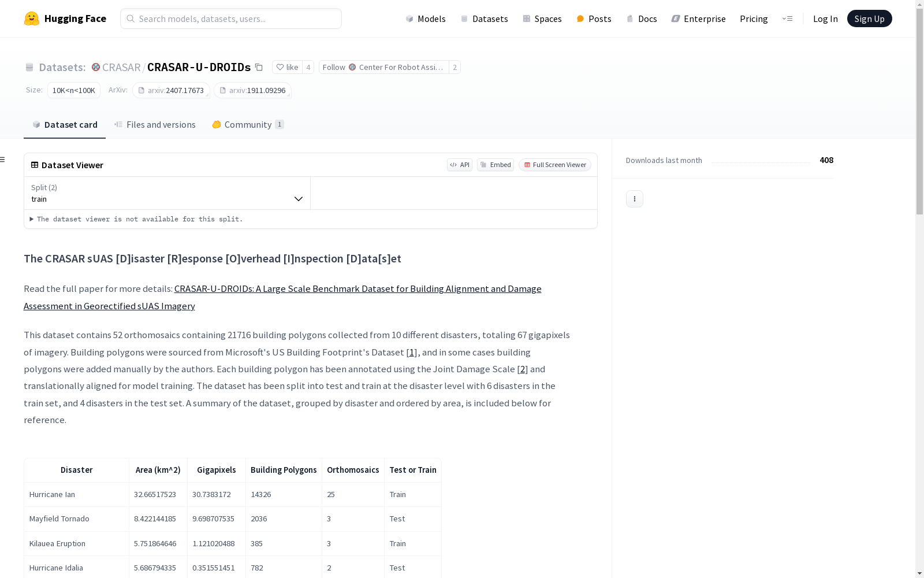Copy dataset name with the copy icon
Viewport: 924px width, 578px height.
coord(259,67)
